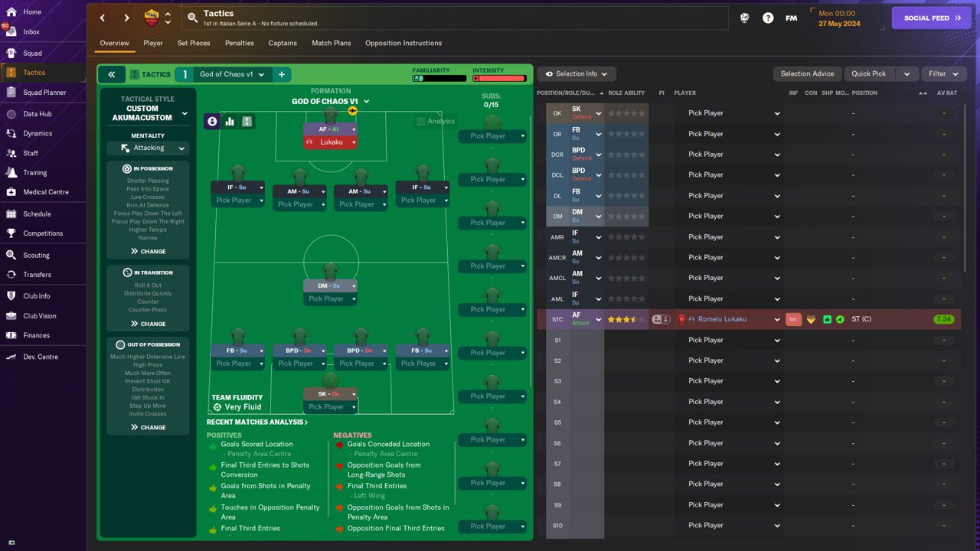This screenshot has height=551, width=980.
Task: Open the Inbox icon in sidebar
Action: coord(11,32)
